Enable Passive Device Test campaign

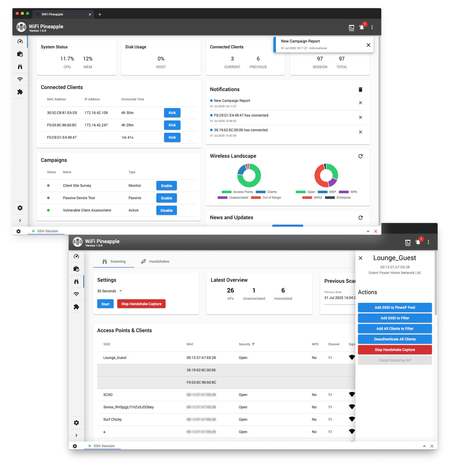tap(166, 198)
